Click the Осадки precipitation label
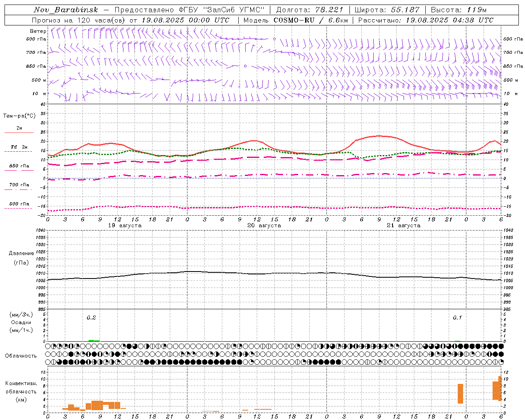 [x=21, y=322]
